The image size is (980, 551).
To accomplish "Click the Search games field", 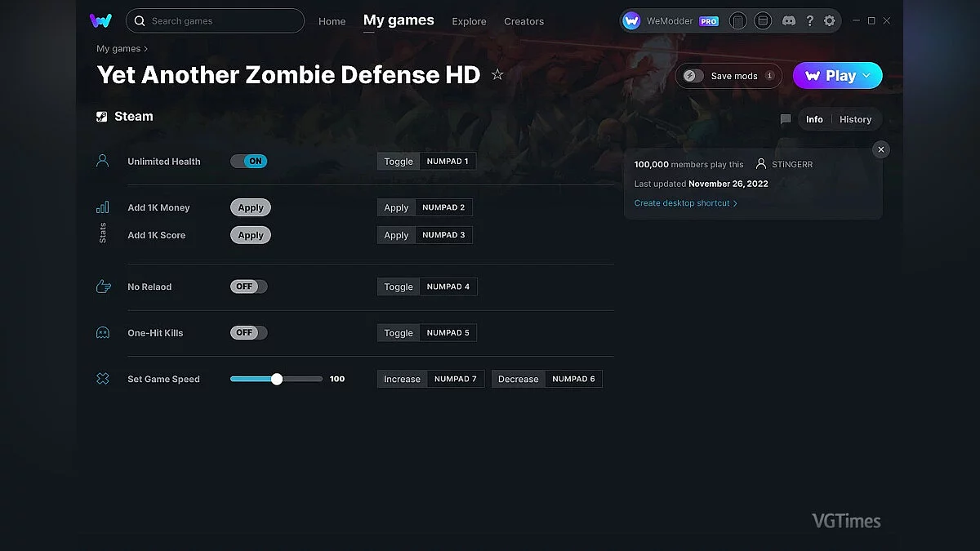I will pos(216,20).
